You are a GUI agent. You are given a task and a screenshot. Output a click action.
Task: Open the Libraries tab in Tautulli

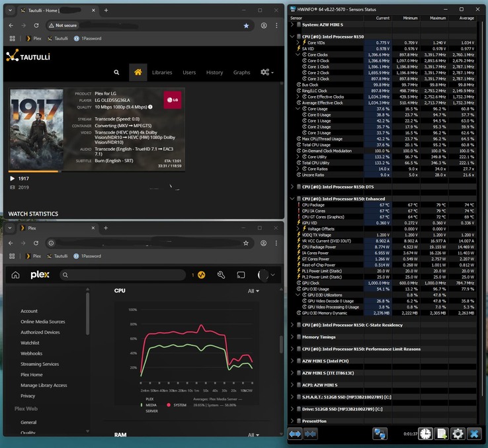click(x=162, y=72)
